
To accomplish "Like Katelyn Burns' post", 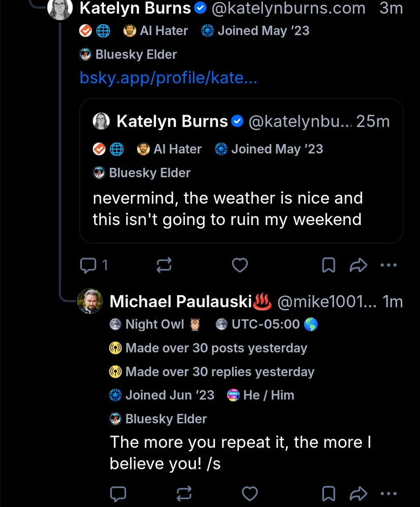I will (x=240, y=265).
